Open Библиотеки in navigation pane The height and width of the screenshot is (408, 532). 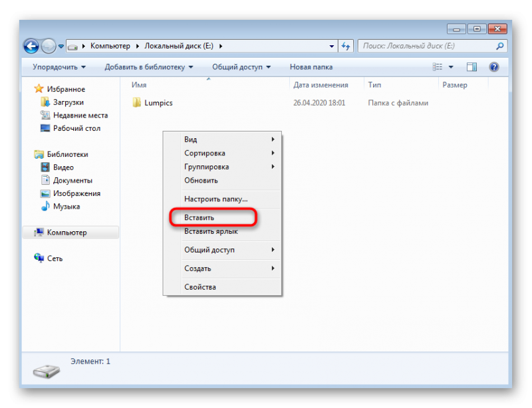coord(68,154)
